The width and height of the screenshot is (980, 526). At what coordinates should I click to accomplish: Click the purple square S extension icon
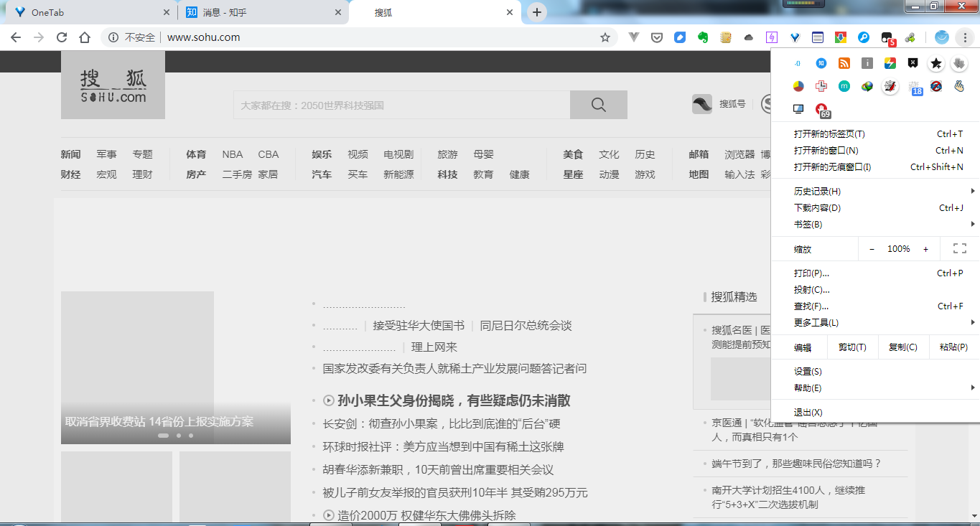tap(772, 37)
